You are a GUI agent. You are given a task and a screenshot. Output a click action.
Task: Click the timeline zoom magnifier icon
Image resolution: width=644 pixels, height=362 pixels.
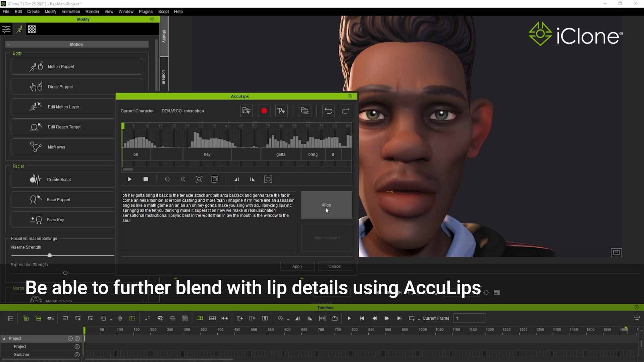[280, 318]
